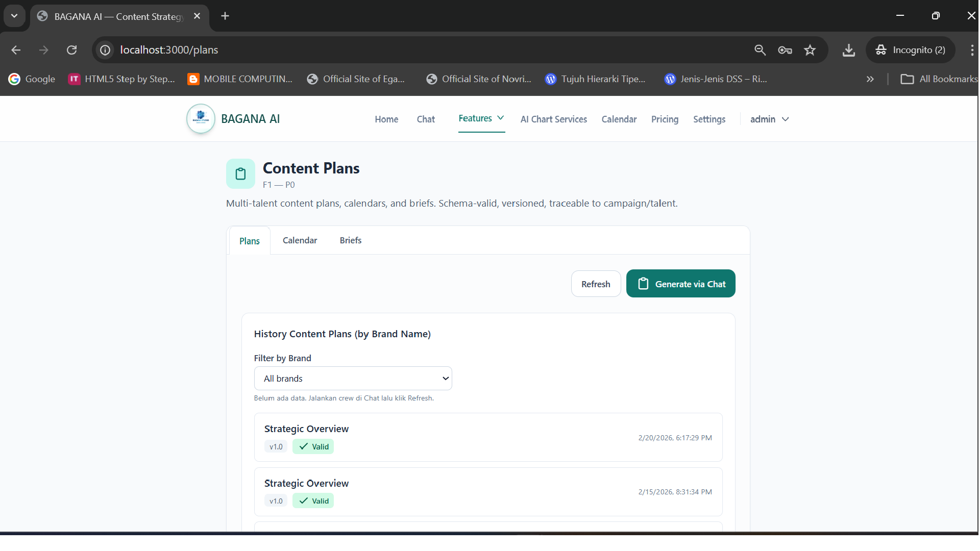Expand the admin account menu

tap(769, 119)
